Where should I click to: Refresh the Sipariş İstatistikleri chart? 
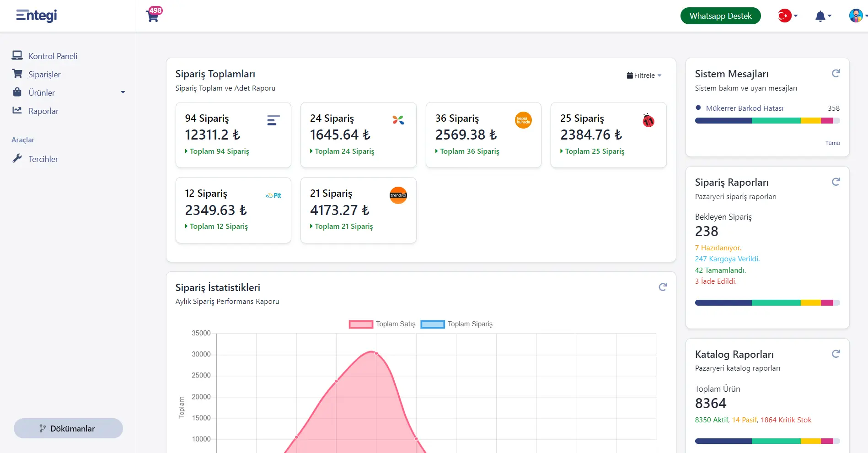tap(663, 287)
